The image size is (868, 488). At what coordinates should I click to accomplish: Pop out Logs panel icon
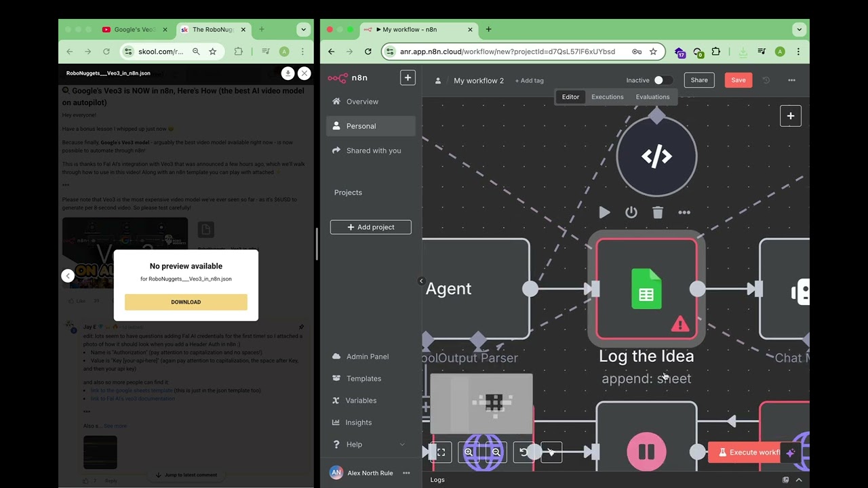785,480
